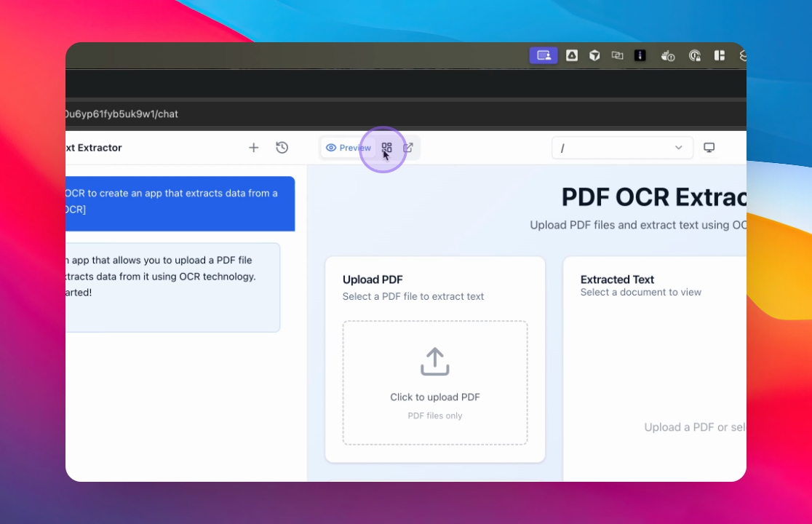The width and height of the screenshot is (812, 524).
Task: Select the blue user prompt message
Action: [180, 204]
